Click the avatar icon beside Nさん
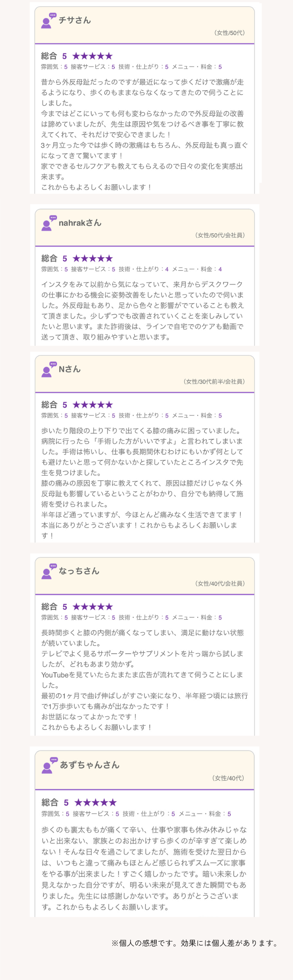Screen dimensions: 293x980 tap(49, 370)
